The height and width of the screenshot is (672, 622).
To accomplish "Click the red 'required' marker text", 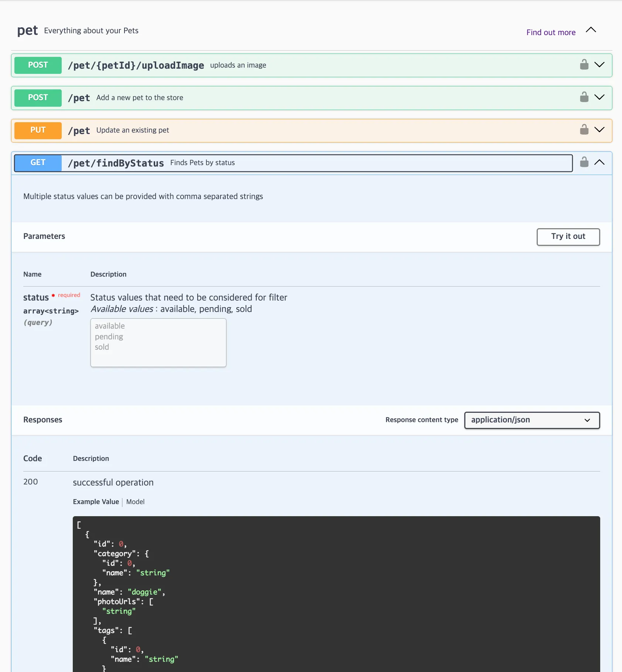I will click(x=69, y=295).
